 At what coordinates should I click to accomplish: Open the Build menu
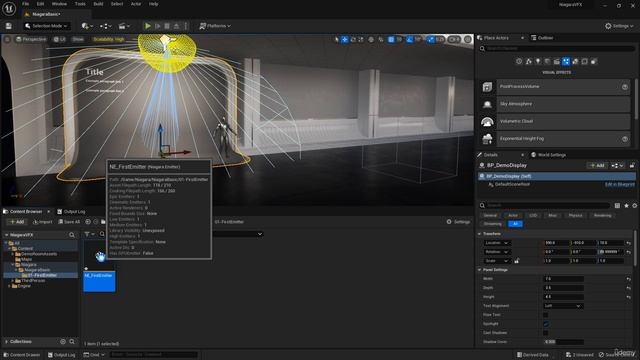(x=98, y=4)
